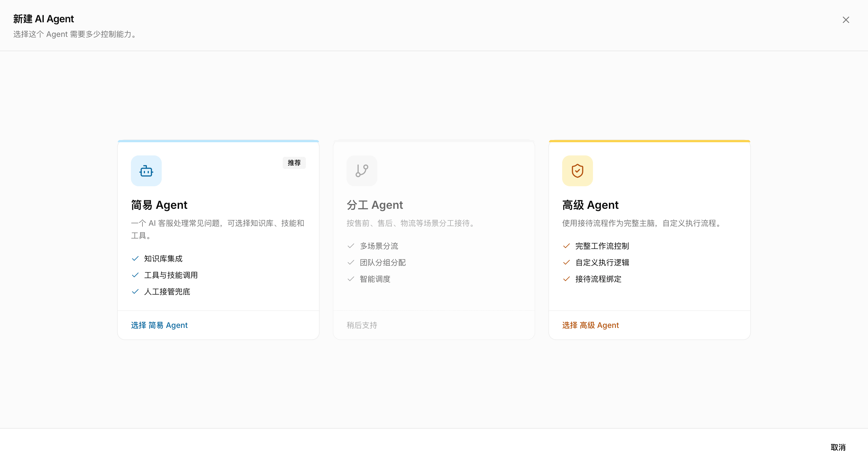The height and width of the screenshot is (466, 868).
Task: Select the 分工 Agent card title
Action: pyautogui.click(x=375, y=205)
